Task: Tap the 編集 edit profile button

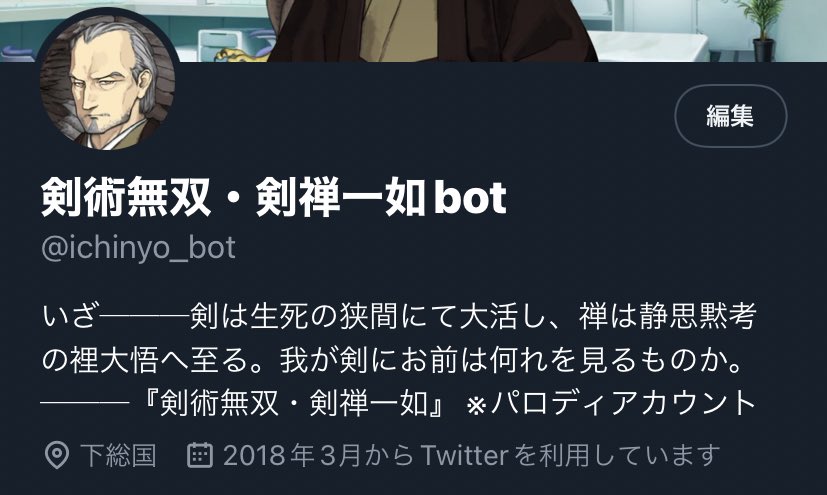Action: pyautogui.click(x=730, y=115)
